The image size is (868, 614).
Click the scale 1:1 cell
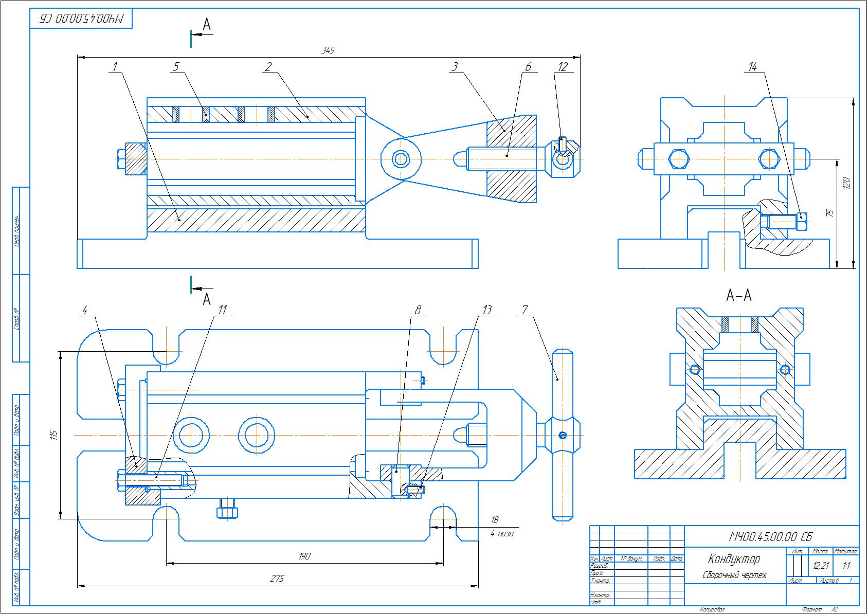pyautogui.click(x=846, y=566)
